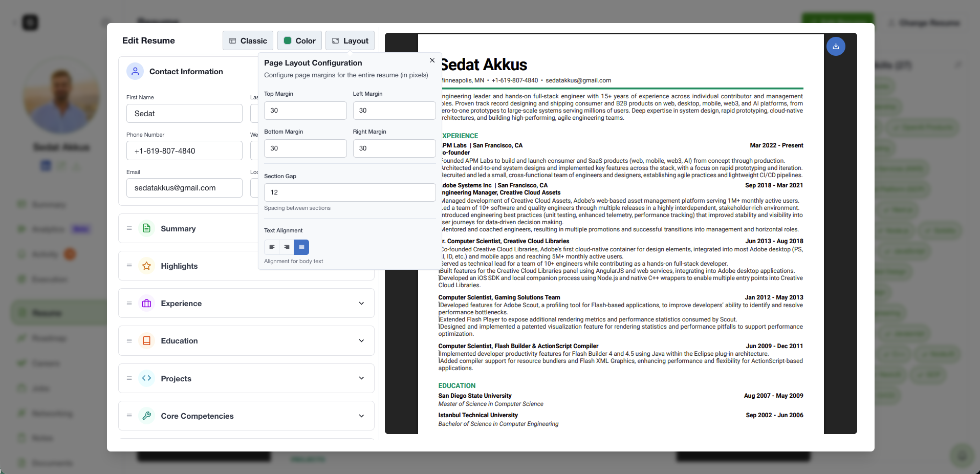
Task: Set body text alignment to right
Action: point(287,247)
